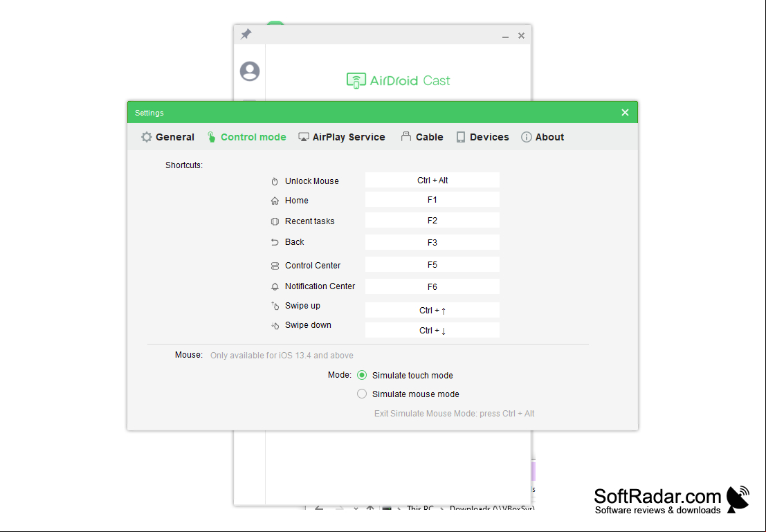Click the Back arrow icon in shortcuts
Image resolution: width=766 pixels, height=532 pixels.
pyautogui.click(x=275, y=242)
